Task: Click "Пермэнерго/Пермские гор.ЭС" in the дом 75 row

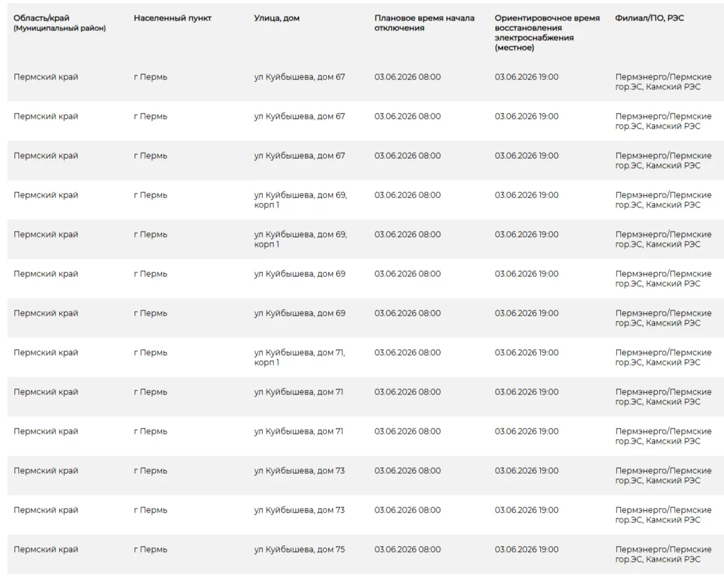Action: [663, 555]
